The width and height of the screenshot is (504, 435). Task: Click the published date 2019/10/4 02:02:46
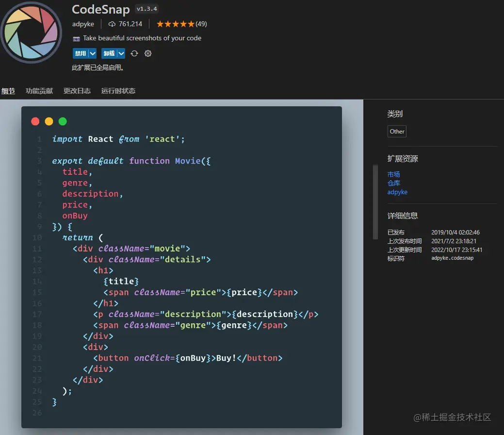[455, 232]
